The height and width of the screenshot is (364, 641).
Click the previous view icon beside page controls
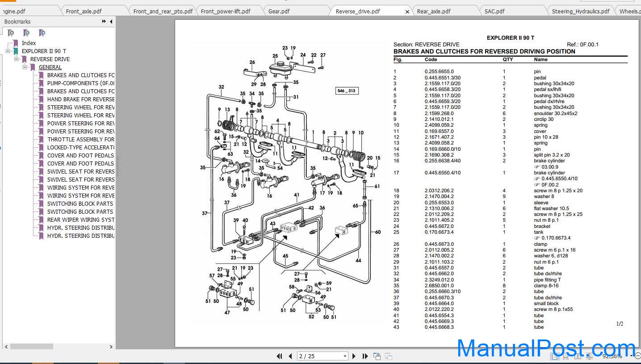377,356
